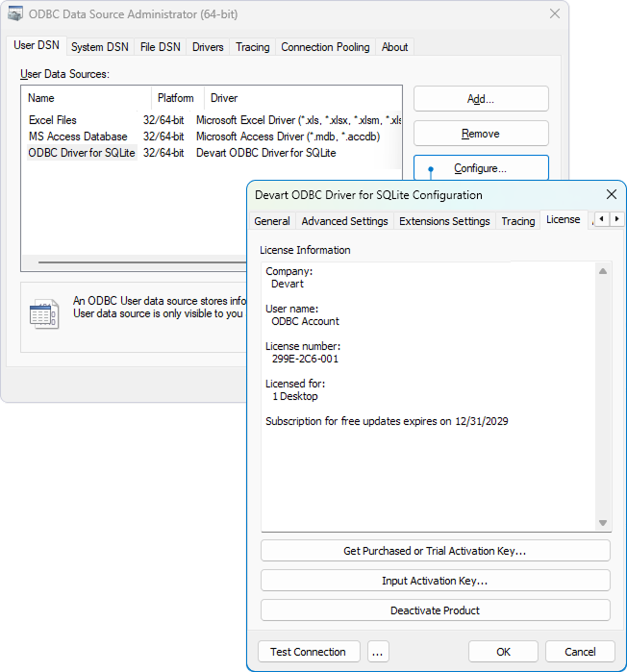
Task: Click the ODBC Account user name text
Action: 305,321
